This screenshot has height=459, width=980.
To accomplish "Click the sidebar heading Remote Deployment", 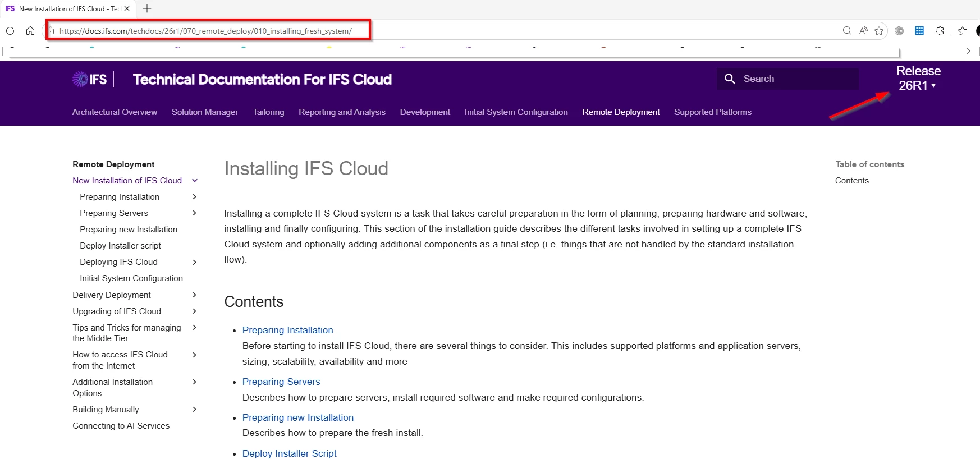I will (x=113, y=164).
